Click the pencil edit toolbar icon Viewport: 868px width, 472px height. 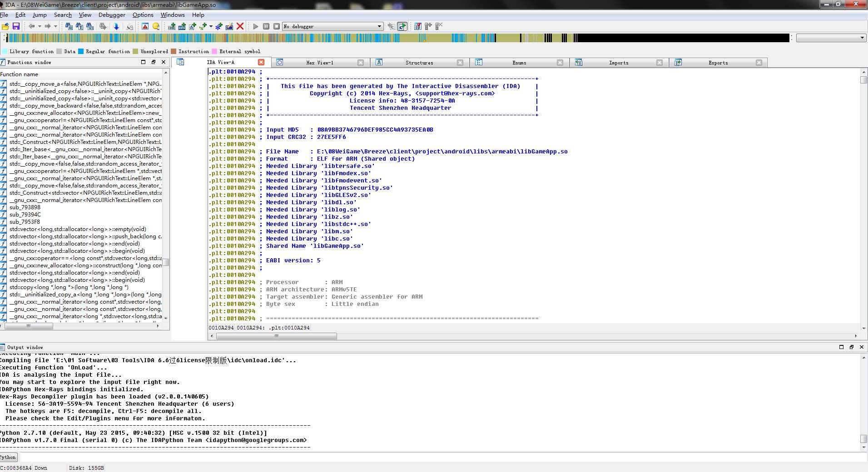point(229,26)
